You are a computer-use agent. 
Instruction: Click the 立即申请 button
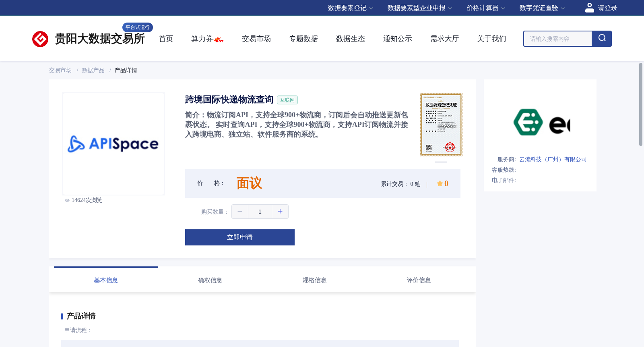click(240, 237)
